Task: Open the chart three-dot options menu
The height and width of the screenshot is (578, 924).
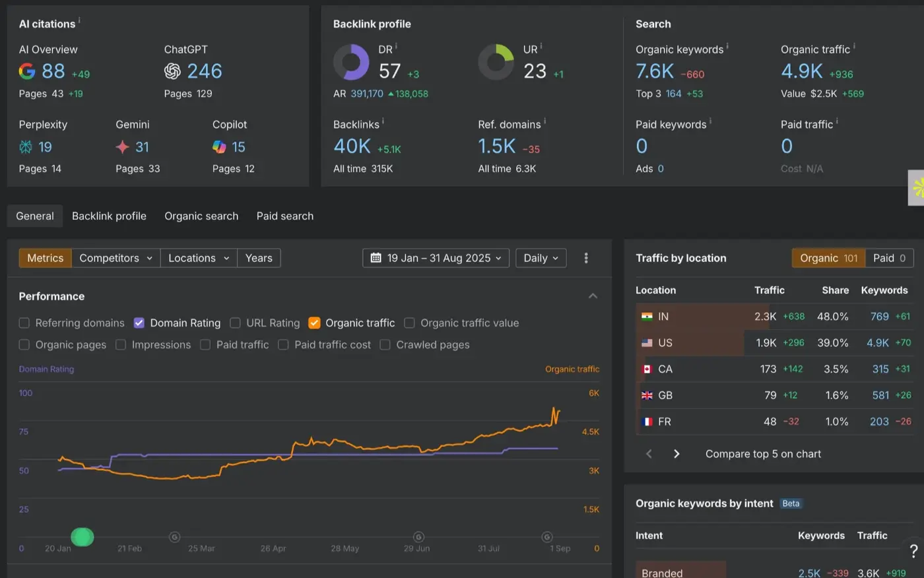Action: [586, 258]
